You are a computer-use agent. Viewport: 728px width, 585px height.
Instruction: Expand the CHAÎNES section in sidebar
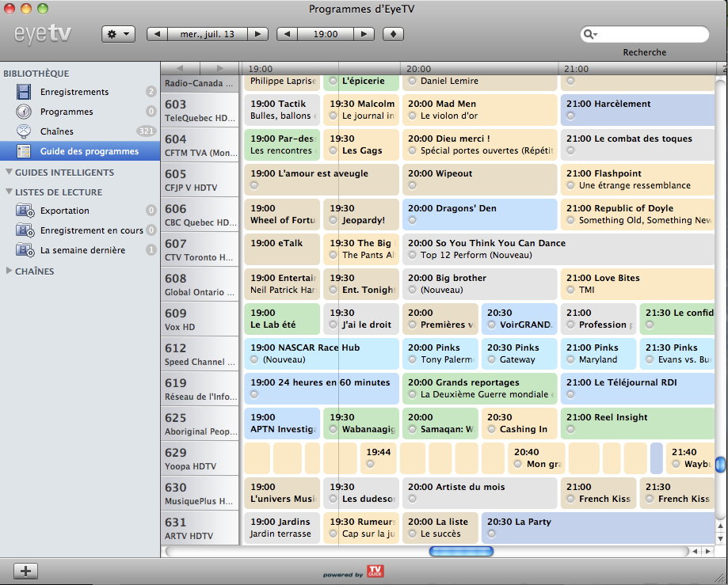point(9,271)
